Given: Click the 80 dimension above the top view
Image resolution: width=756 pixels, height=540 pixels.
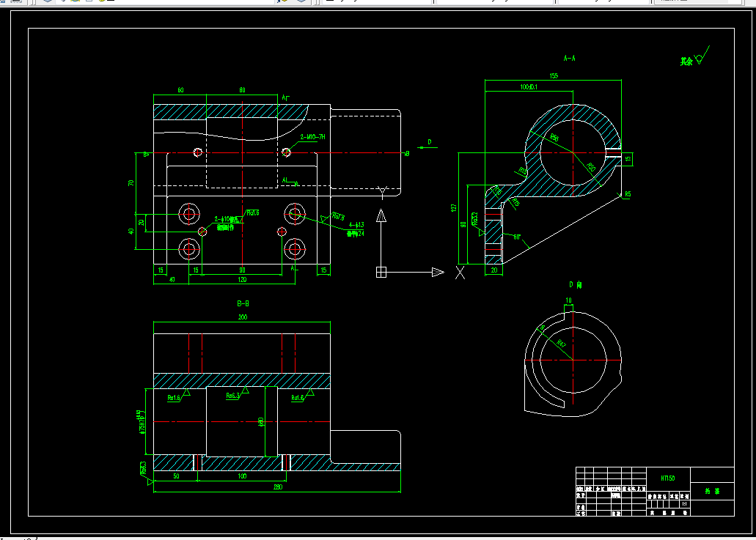Looking at the screenshot, I should click(242, 90).
